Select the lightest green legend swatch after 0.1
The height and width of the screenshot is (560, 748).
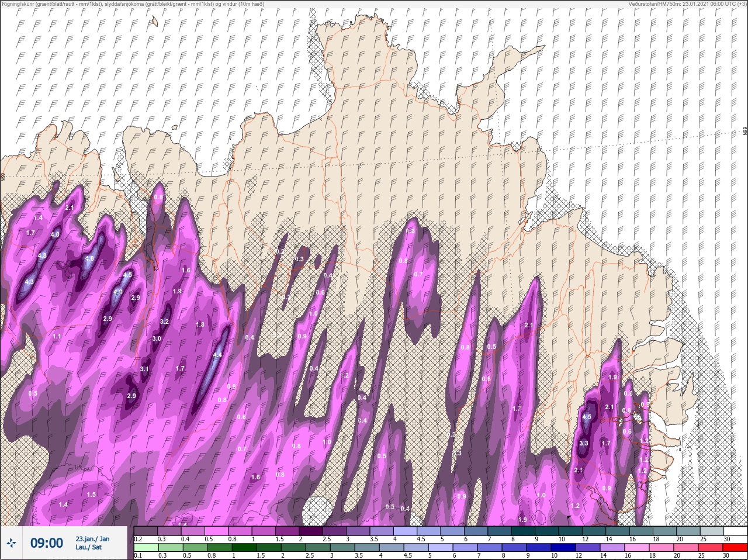coord(147,548)
